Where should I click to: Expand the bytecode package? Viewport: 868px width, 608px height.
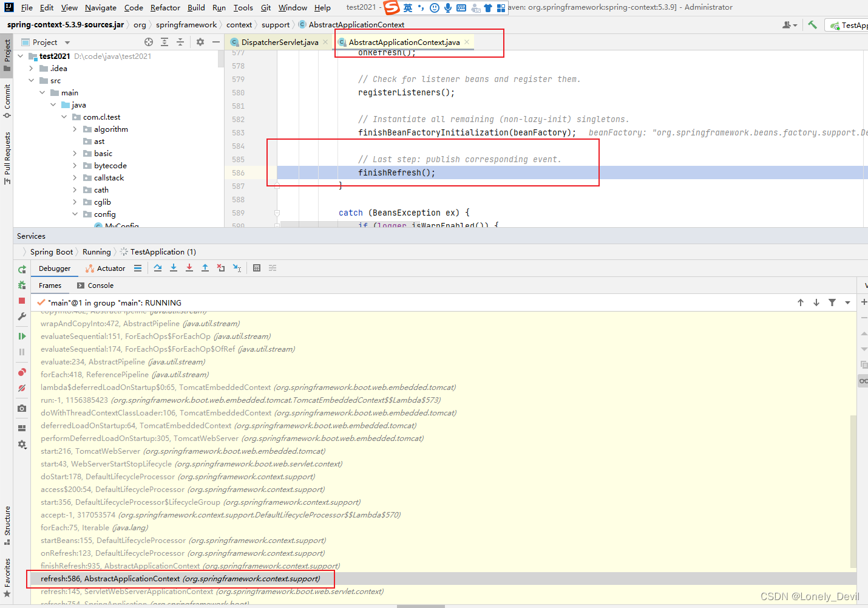[75, 165]
